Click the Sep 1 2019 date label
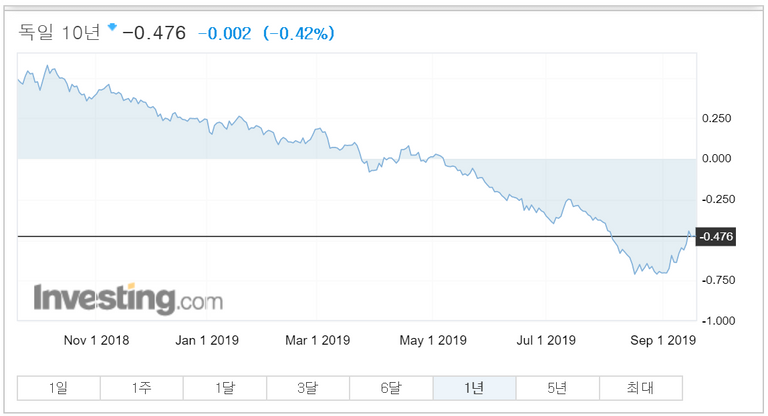This screenshot has width=768, height=416. 661,341
